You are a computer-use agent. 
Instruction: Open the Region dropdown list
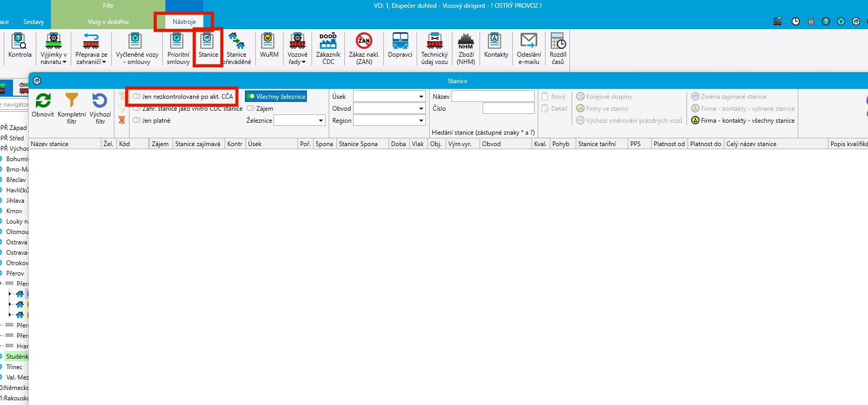421,120
